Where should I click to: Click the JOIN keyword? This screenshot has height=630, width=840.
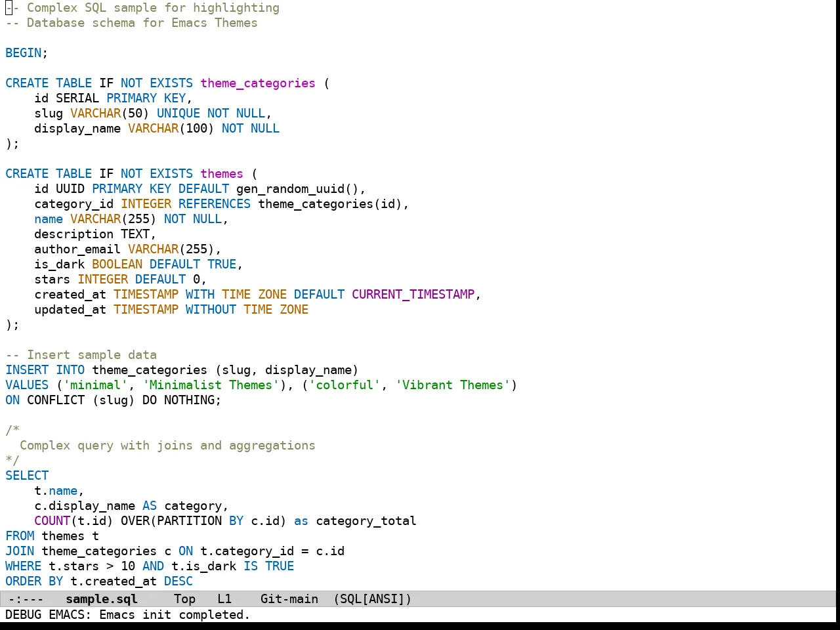coord(20,551)
